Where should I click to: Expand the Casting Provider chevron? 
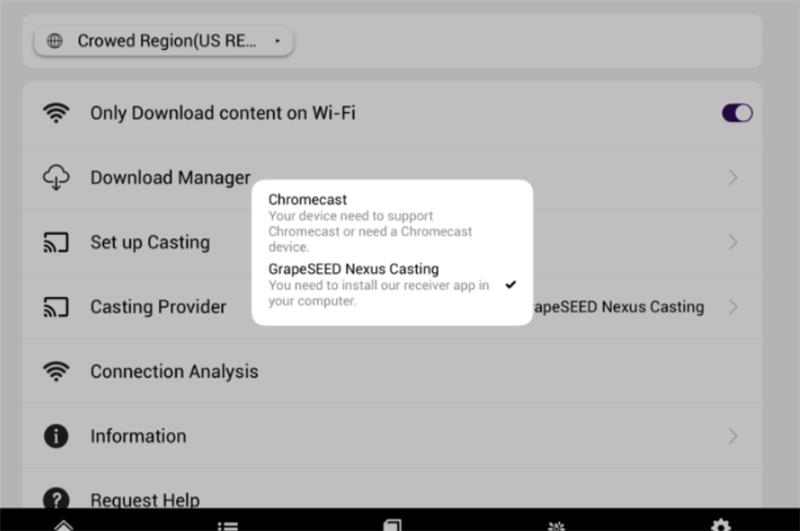click(733, 307)
